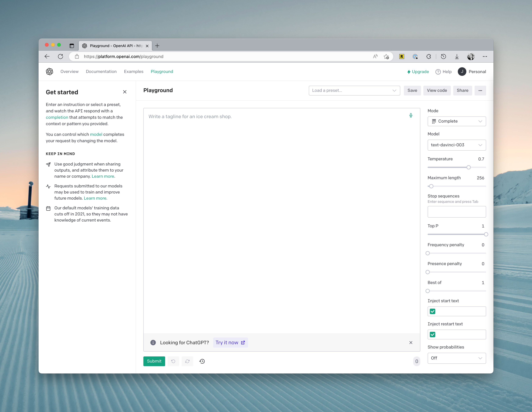Image resolution: width=532 pixels, height=412 pixels.
Task: Click the Submit button
Action: (154, 361)
